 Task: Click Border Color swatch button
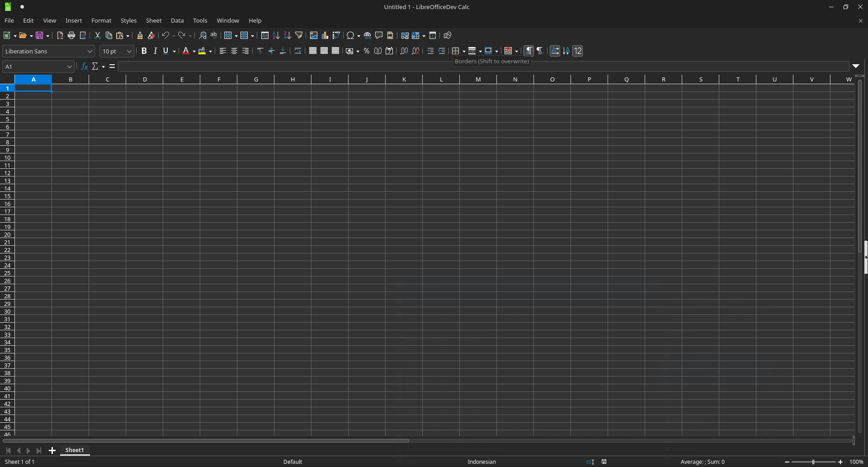(x=488, y=51)
